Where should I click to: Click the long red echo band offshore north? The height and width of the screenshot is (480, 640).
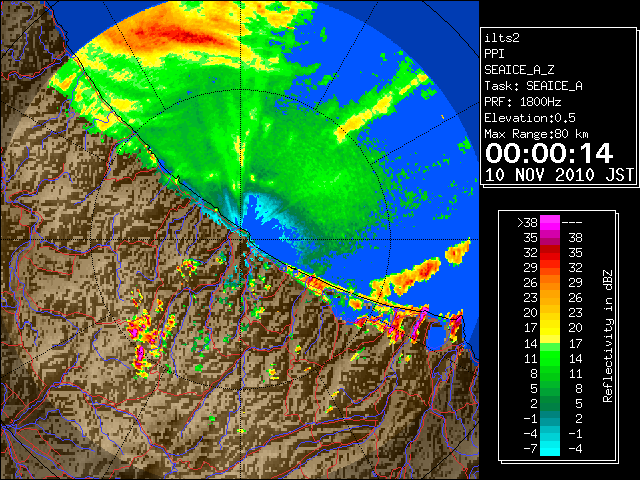click(x=180, y=35)
